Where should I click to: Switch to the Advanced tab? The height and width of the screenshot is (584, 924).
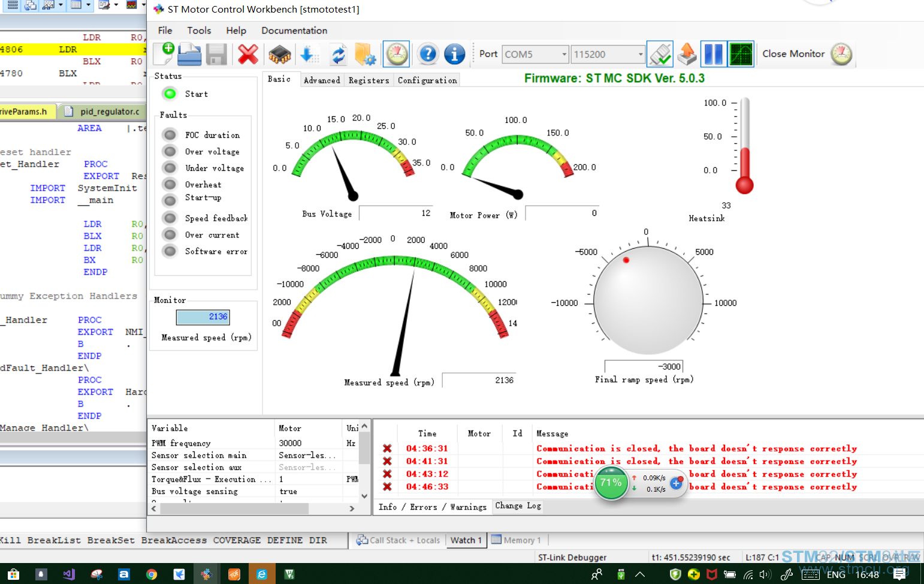pos(322,80)
